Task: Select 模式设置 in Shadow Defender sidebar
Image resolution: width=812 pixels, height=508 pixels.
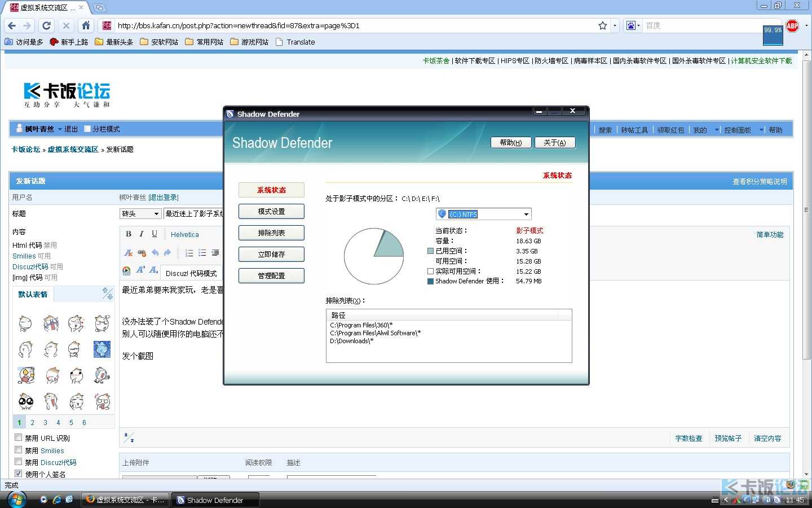Action: click(x=271, y=211)
